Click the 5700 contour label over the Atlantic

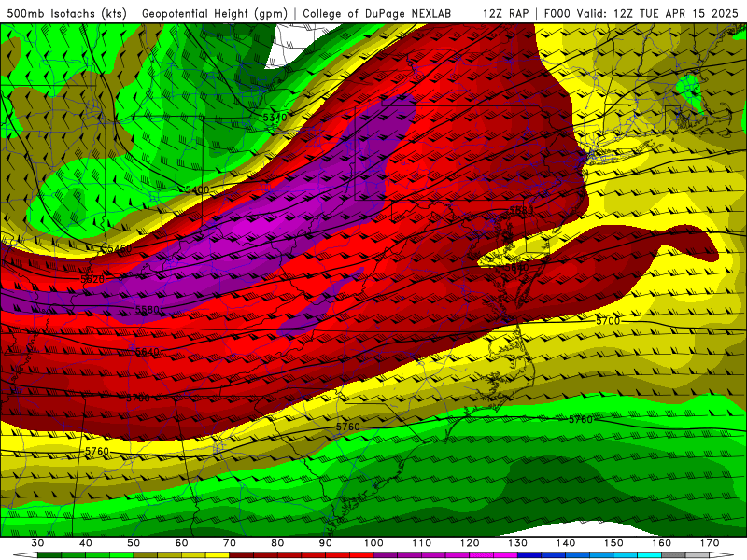tap(609, 321)
